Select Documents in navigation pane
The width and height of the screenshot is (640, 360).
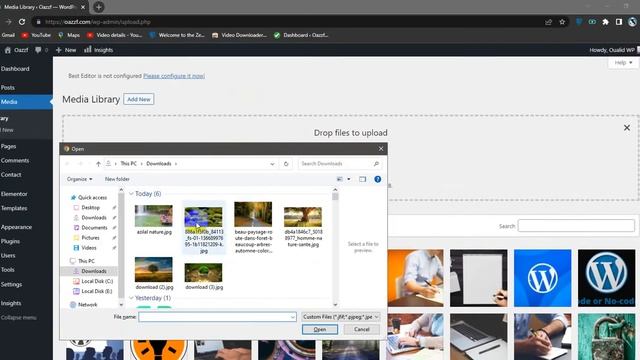[90, 228]
